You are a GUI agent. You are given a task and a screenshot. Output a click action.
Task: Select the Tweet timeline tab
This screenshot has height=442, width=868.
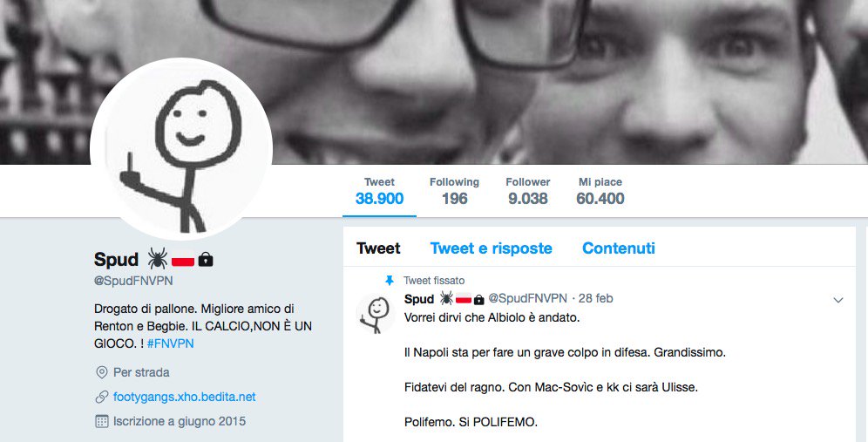(x=378, y=248)
